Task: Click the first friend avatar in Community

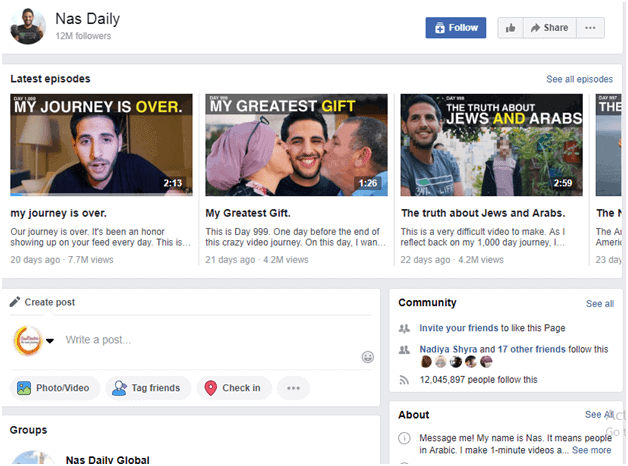Action: coord(426,362)
